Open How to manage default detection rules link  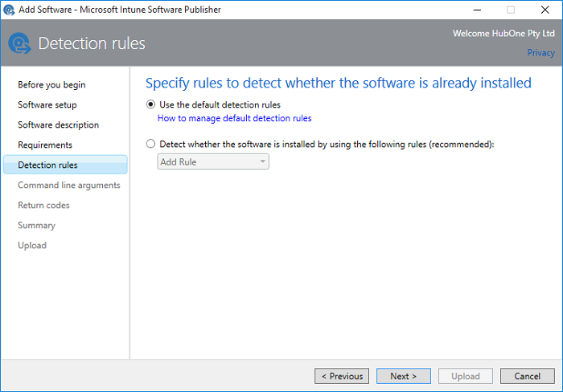click(x=235, y=118)
